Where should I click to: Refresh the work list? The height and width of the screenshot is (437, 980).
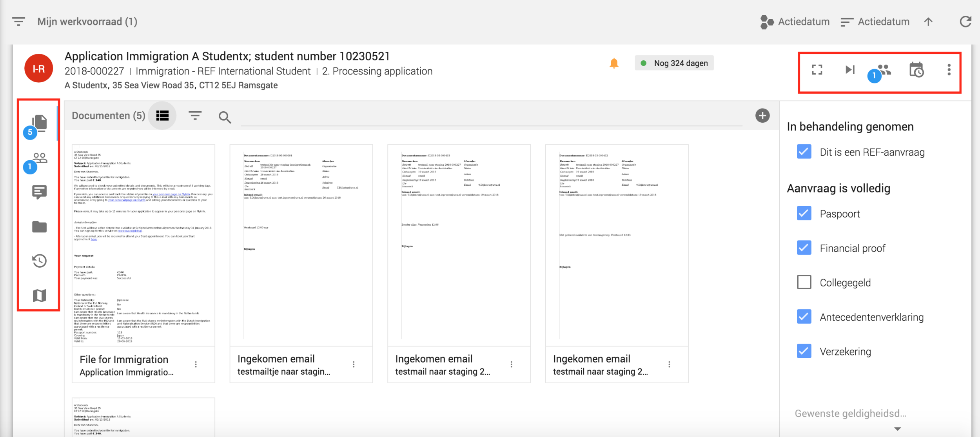pyautogui.click(x=965, y=22)
